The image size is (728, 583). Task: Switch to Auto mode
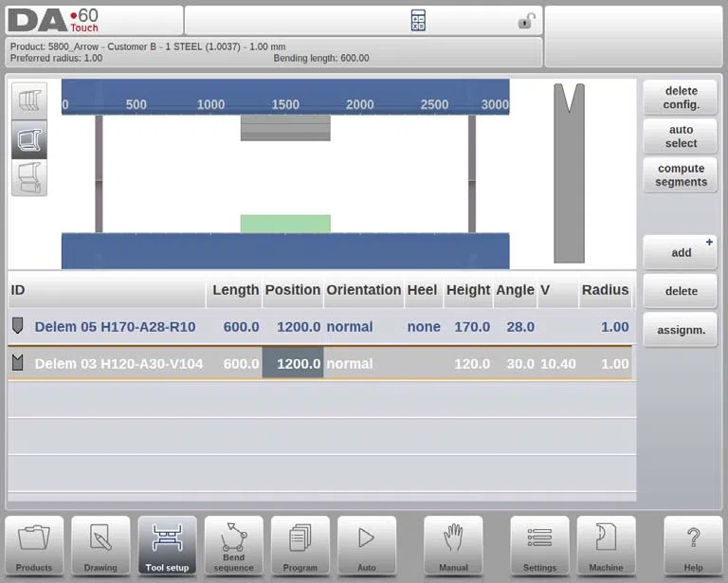coord(367,546)
